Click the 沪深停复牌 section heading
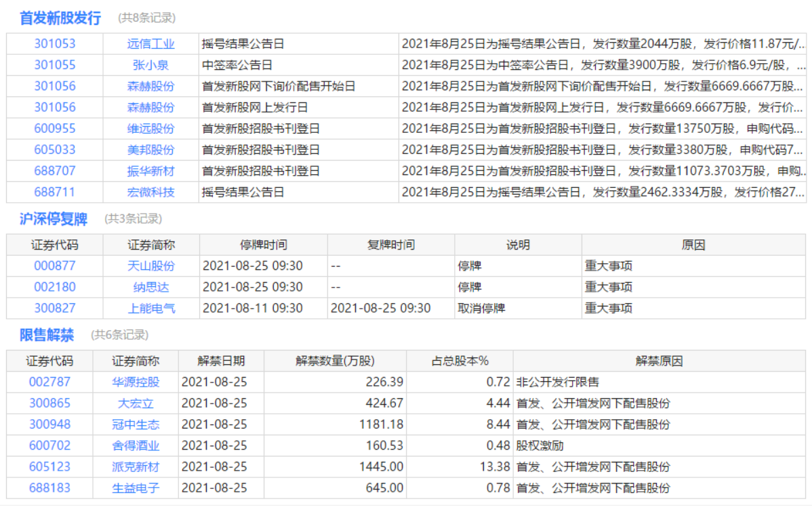This screenshot has width=812, height=510. (x=54, y=219)
